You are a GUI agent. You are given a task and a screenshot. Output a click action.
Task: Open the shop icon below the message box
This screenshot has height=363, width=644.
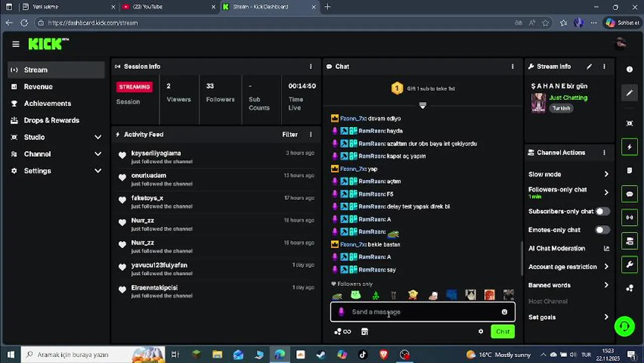pos(364,331)
